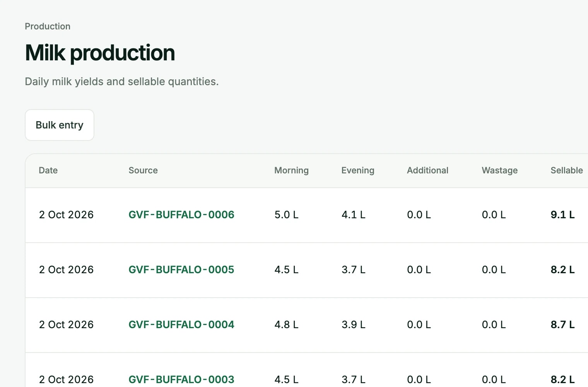
Task: Click the sellable total 8.7 L
Action: click(x=562, y=325)
